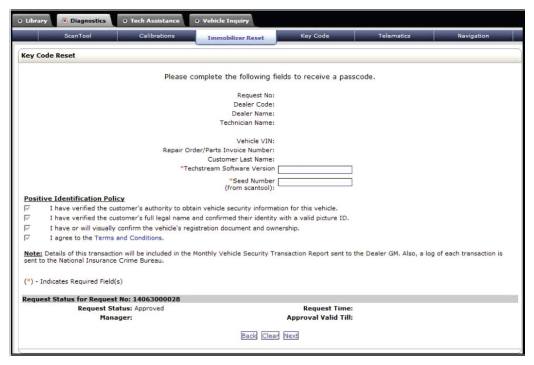
Task: Focus the Seed Number input field
Action: tap(315, 182)
